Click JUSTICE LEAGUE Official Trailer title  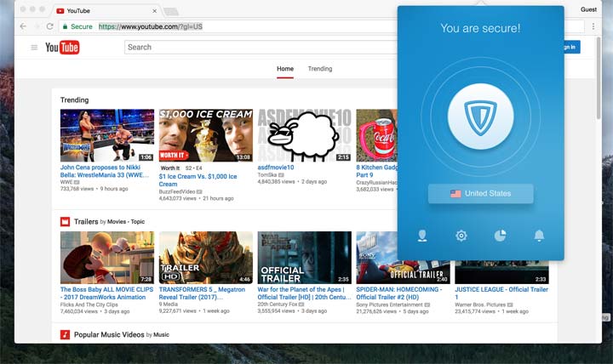pyautogui.click(x=501, y=293)
